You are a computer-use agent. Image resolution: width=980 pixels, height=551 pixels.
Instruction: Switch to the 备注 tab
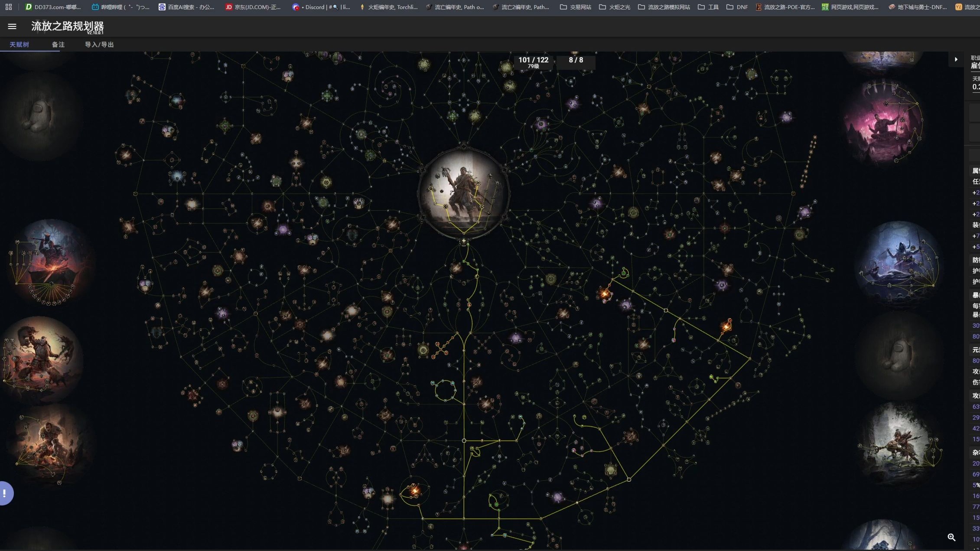click(x=58, y=45)
